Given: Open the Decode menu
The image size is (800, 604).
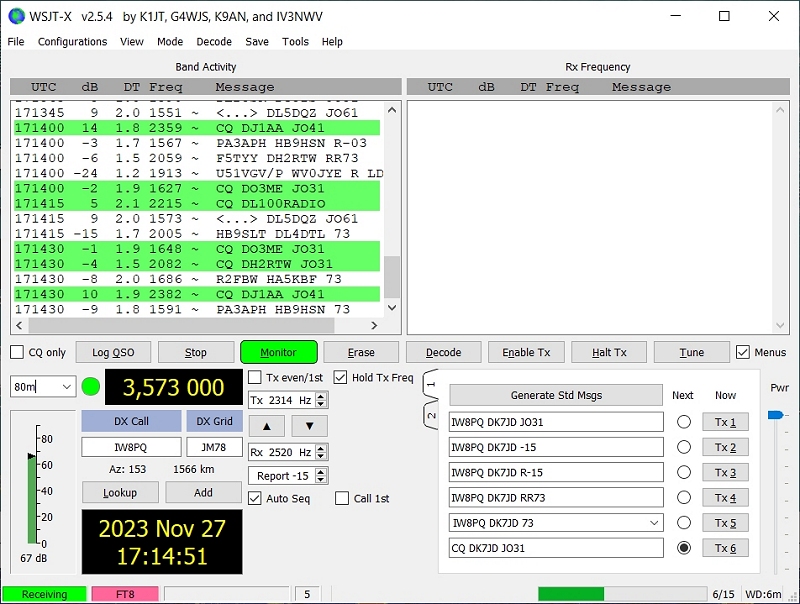Looking at the screenshot, I should coord(214,42).
